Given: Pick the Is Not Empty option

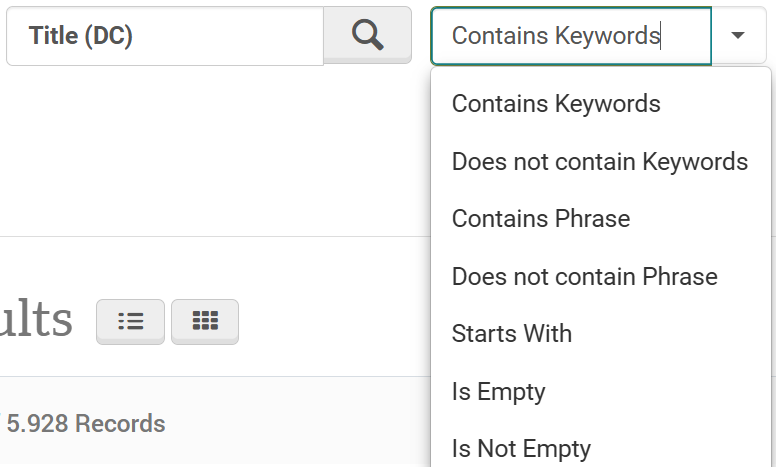Looking at the screenshot, I should pos(521,448).
